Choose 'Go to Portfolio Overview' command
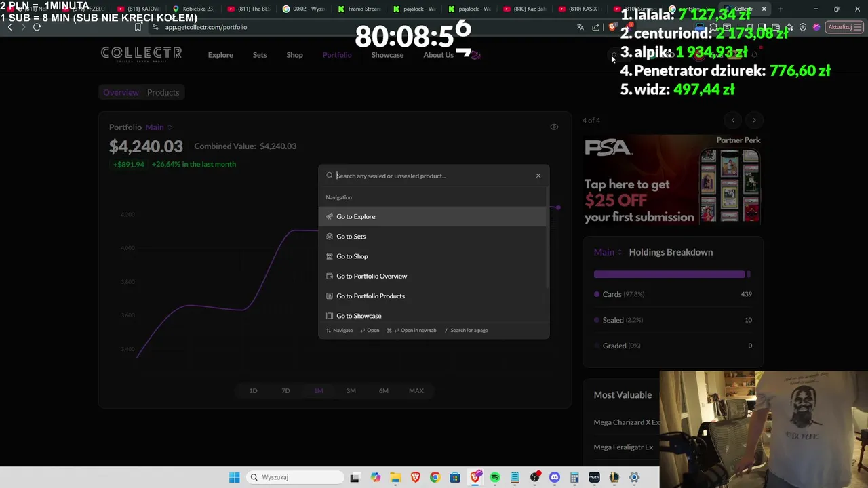Image resolution: width=868 pixels, height=488 pixels. (432, 276)
